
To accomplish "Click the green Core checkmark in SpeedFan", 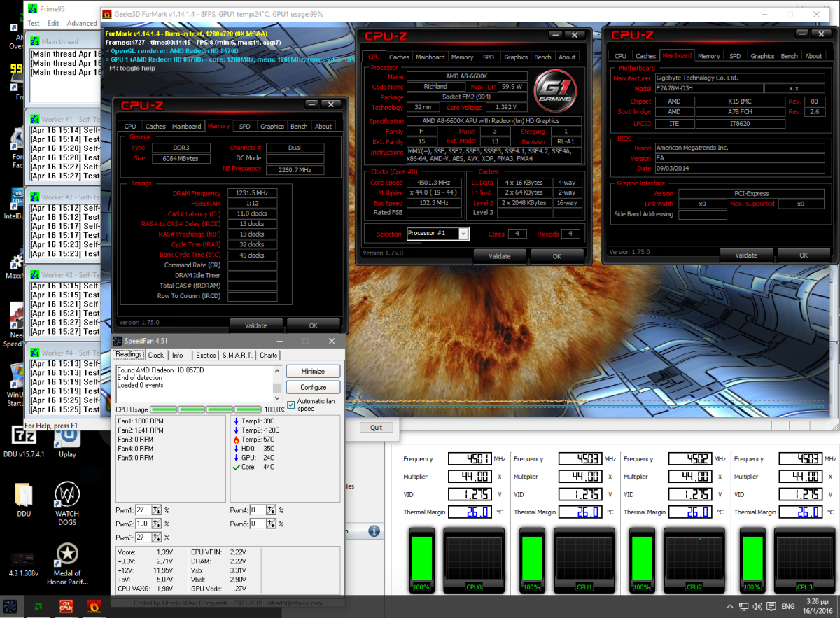I will [x=236, y=467].
